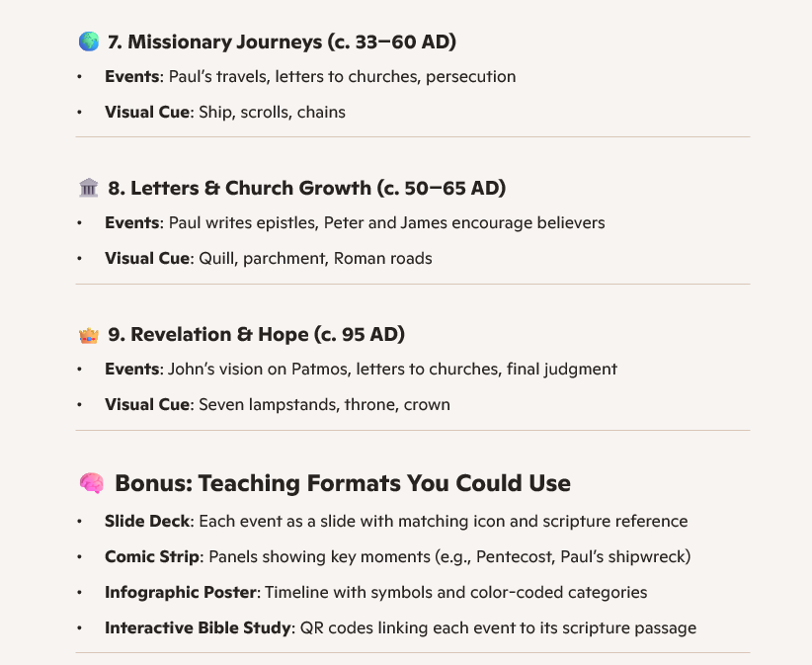The height and width of the screenshot is (665, 812).
Task: Click the "9. Revelation & Hope" heading
Action: click(268, 335)
